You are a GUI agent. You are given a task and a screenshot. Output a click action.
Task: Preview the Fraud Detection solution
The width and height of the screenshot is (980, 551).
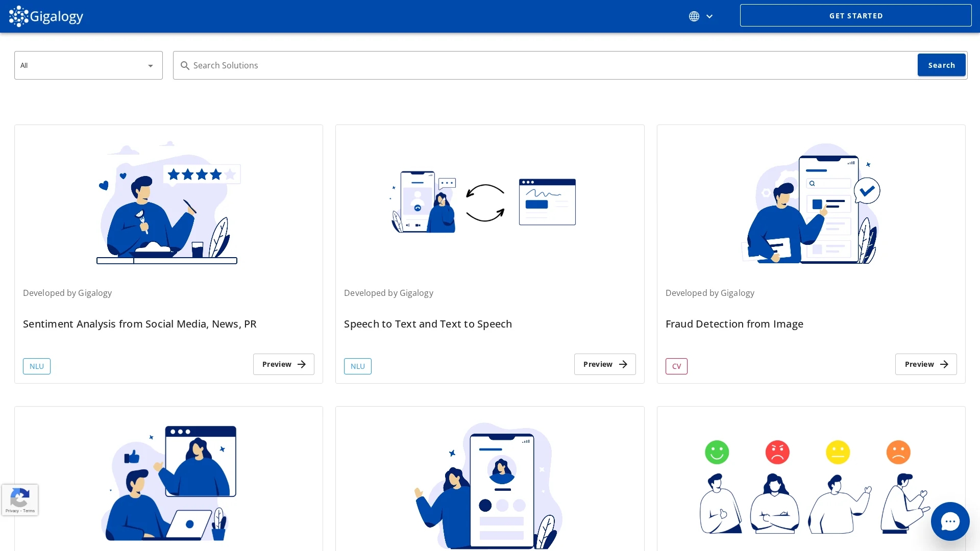tap(926, 364)
